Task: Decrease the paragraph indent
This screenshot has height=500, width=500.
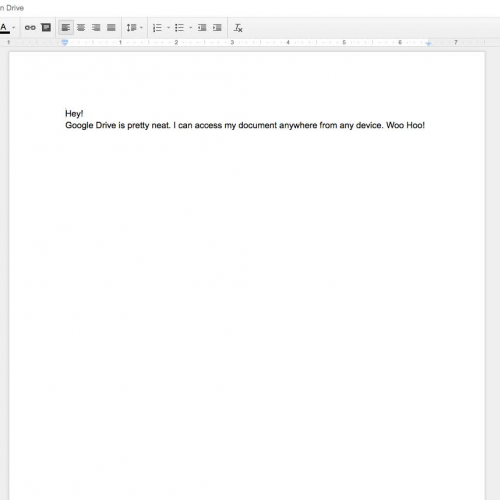Action: point(202,28)
